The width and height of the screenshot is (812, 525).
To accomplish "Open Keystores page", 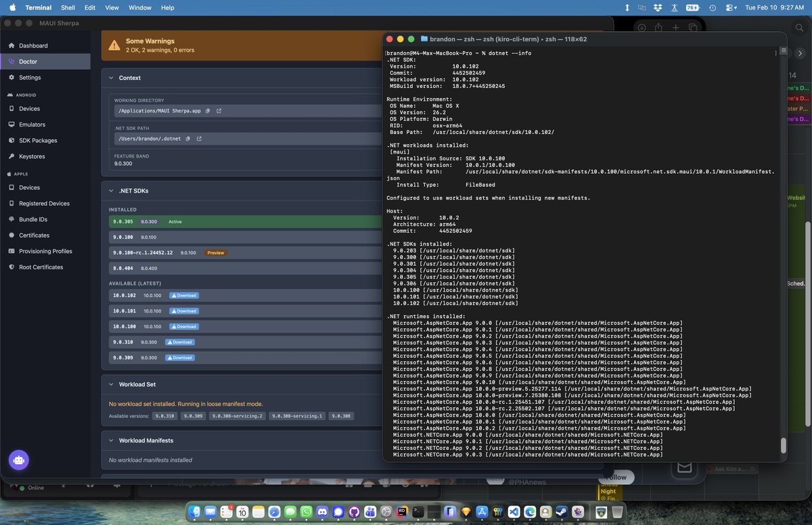I will (x=45, y=156).
